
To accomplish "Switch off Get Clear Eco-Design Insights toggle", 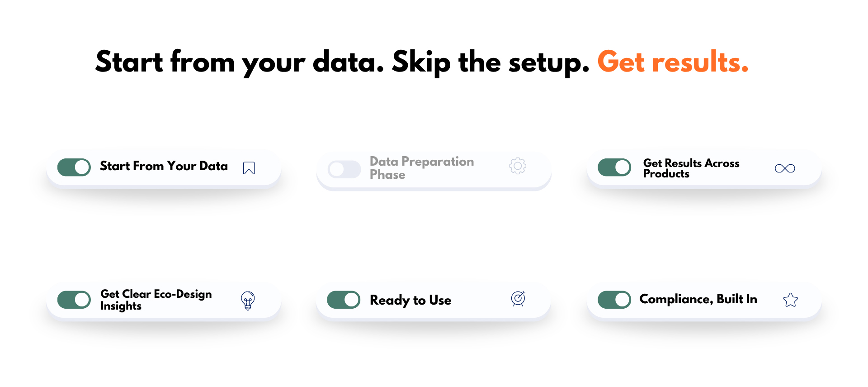I will (74, 300).
